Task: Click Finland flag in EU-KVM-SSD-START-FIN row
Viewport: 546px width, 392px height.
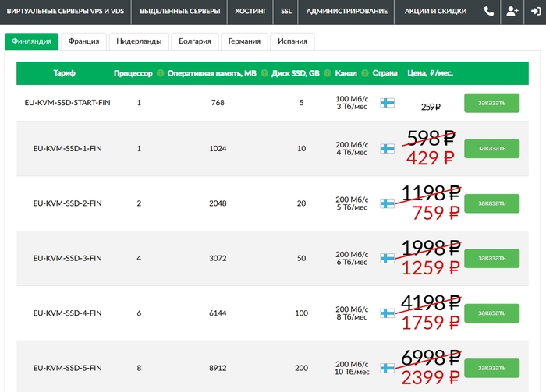Action: [x=386, y=103]
